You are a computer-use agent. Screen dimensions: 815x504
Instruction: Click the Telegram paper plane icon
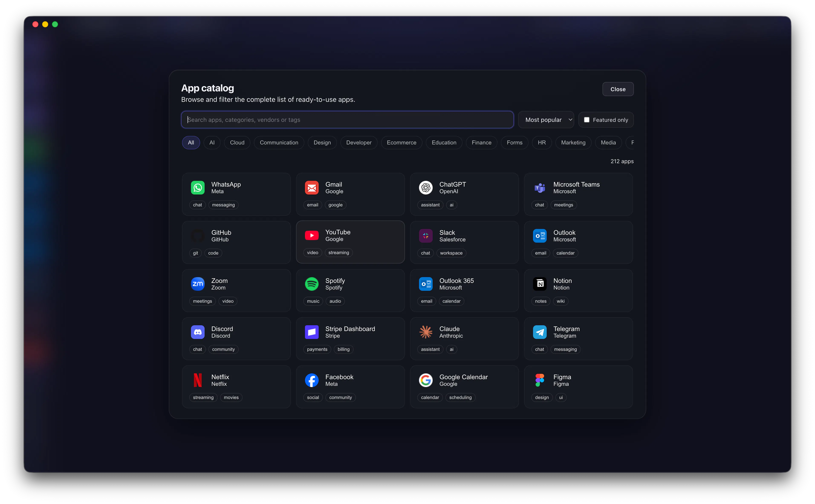[x=540, y=332]
